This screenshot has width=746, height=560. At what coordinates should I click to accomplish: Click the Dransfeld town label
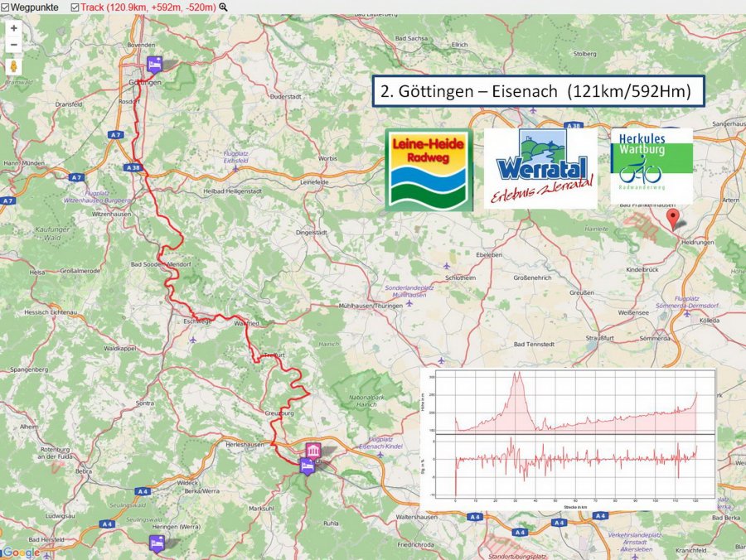(x=69, y=104)
